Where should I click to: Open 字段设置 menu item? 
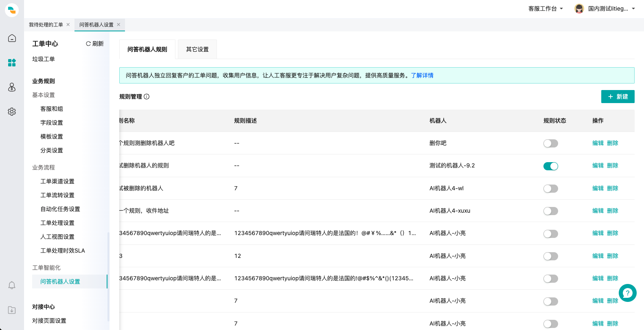[52, 123]
